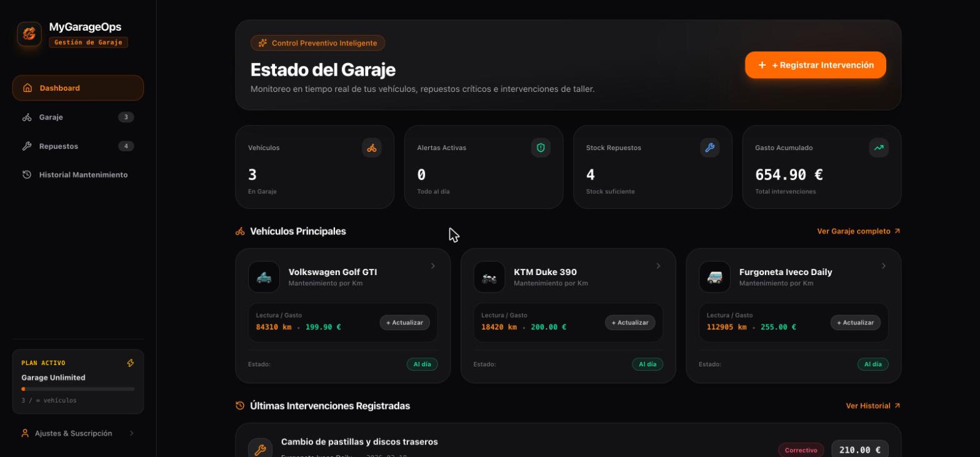Click the Furgoneta Iveco Daily van thumbnail
The height and width of the screenshot is (457, 980).
(714, 277)
